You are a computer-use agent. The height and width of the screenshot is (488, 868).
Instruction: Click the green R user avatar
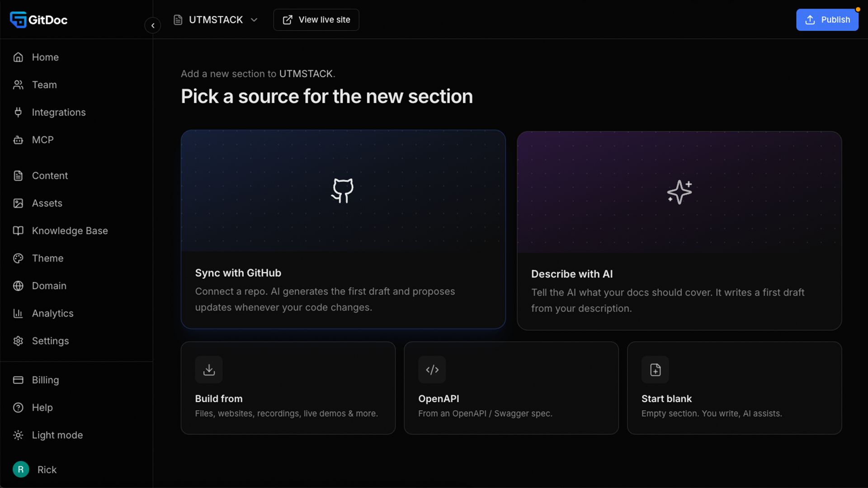point(21,469)
